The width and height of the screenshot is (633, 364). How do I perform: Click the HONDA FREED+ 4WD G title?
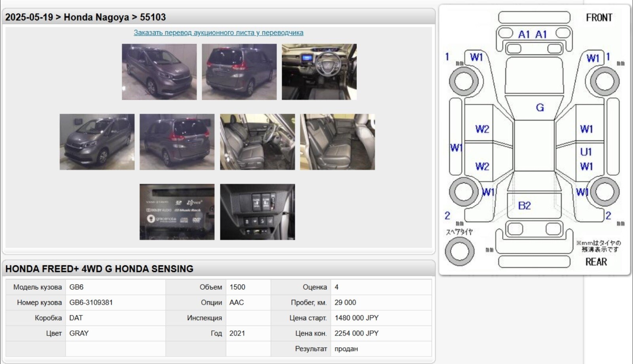coord(99,269)
